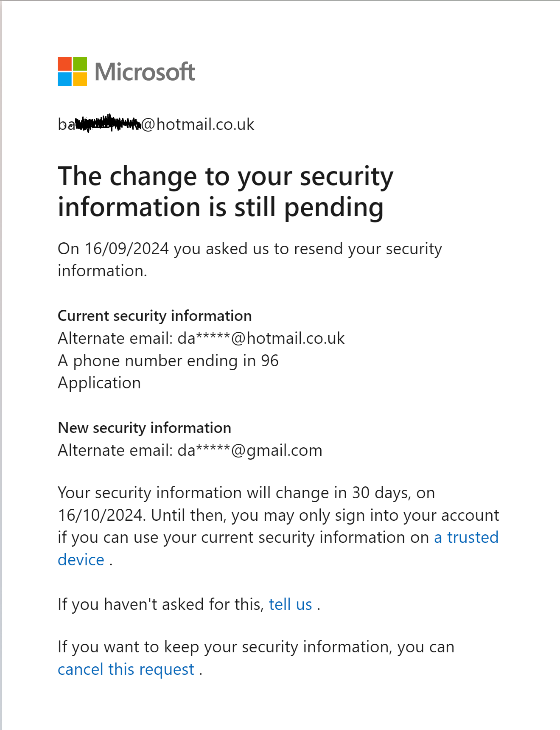Click the alternate email da*****@gmail.com line
Screen dimensions: 560x730
point(190,450)
